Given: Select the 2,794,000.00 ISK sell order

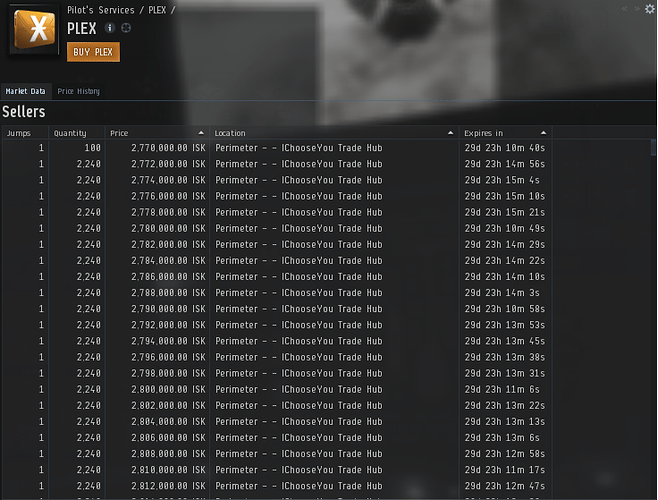Looking at the screenshot, I should pyautogui.click(x=326, y=341).
